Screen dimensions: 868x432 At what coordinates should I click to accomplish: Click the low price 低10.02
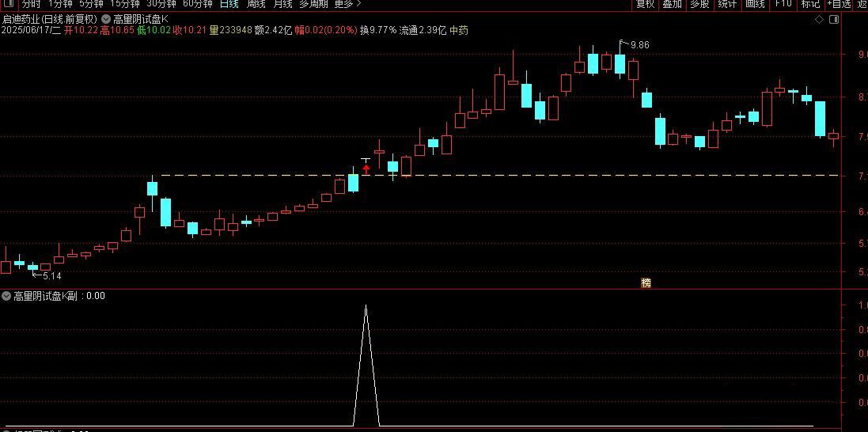click(x=154, y=30)
